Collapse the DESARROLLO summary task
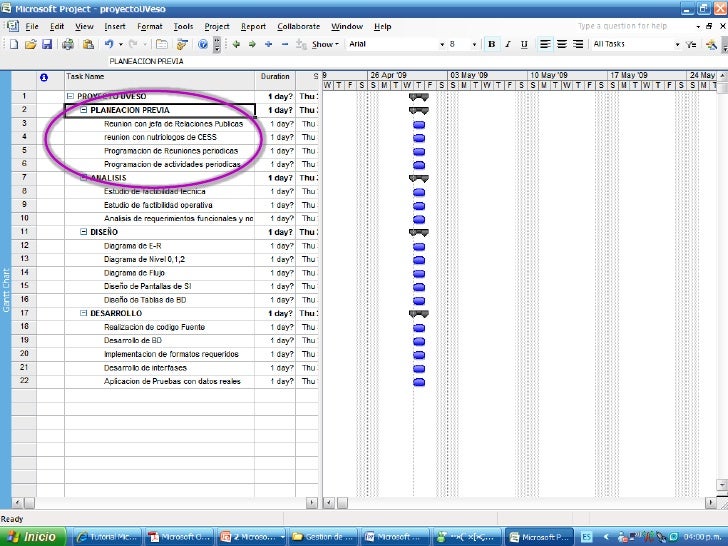Viewport: 728px width, 546px height. [84, 313]
